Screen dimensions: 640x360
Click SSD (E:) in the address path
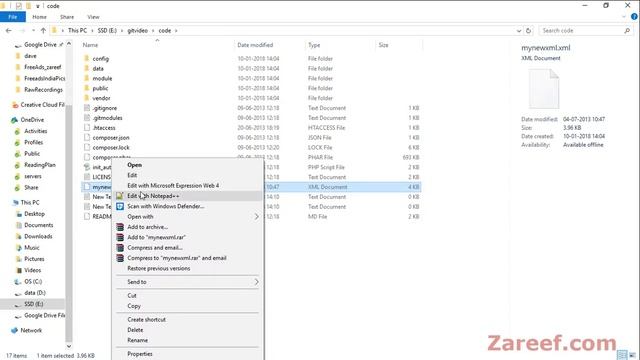[x=107, y=31]
